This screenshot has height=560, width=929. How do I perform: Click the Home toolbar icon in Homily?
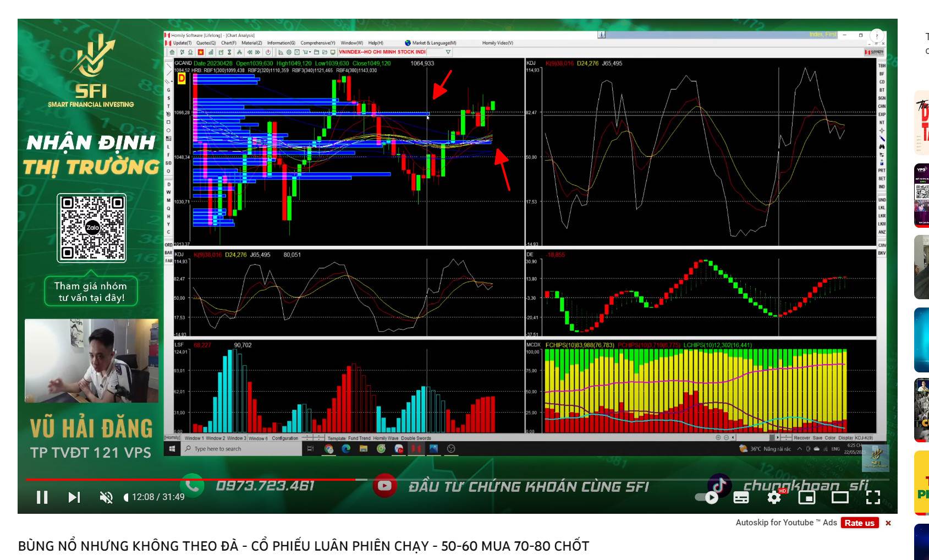pyautogui.click(x=172, y=52)
